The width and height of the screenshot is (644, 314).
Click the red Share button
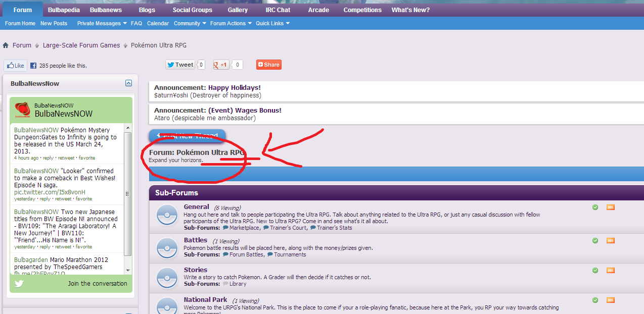click(268, 65)
